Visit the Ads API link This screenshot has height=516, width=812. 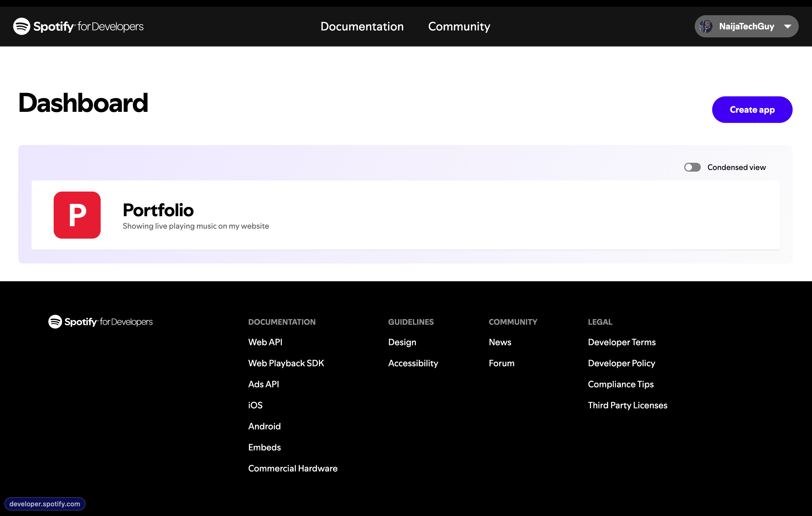point(263,384)
